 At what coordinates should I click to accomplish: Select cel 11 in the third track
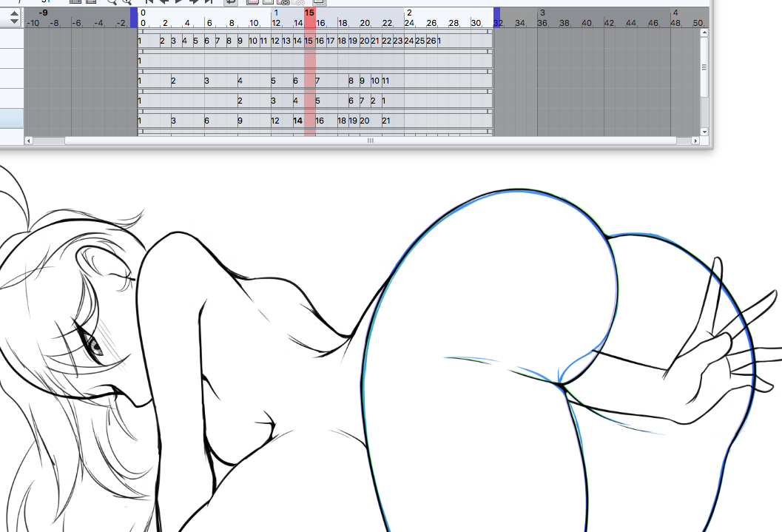click(x=385, y=81)
